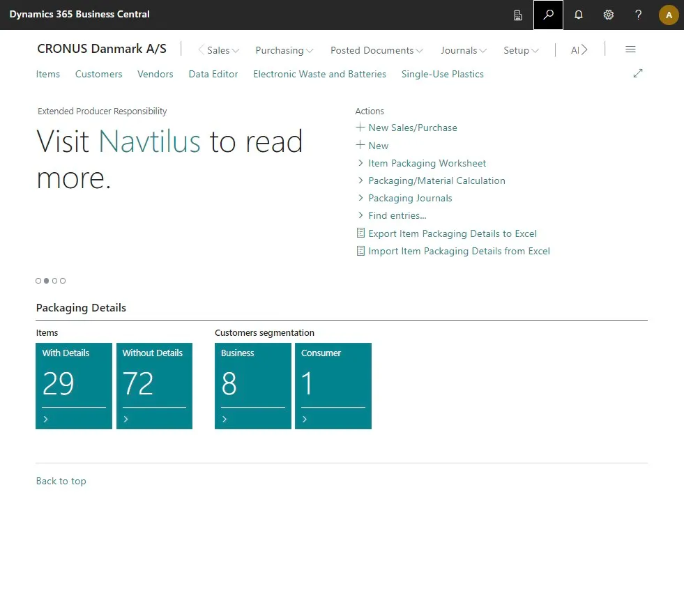Open the search (Tell me) magnifier icon
Viewport: 684px width, 616px height.
(x=548, y=15)
